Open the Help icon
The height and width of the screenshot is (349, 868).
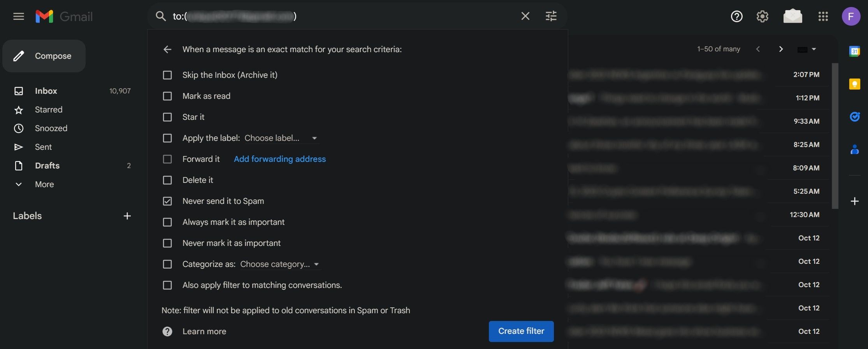[736, 16]
